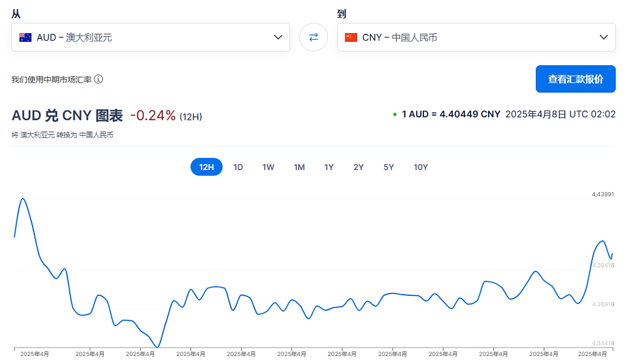The height and width of the screenshot is (364, 629).
Task: Swap the AUD and CNY currencies
Action: [313, 37]
